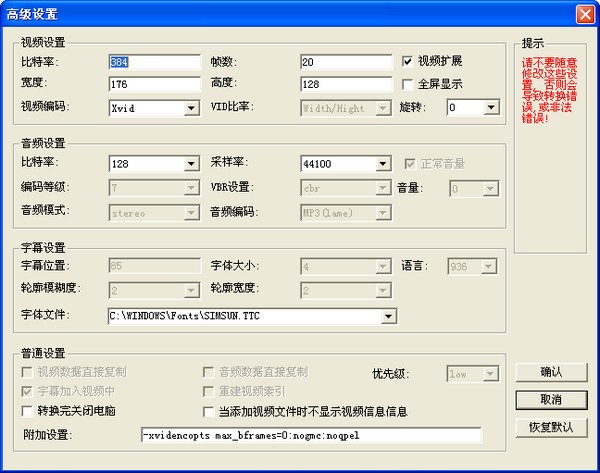This screenshot has height=473, width=600.
Task: Click the red 提示 warning text
Action: [549, 90]
